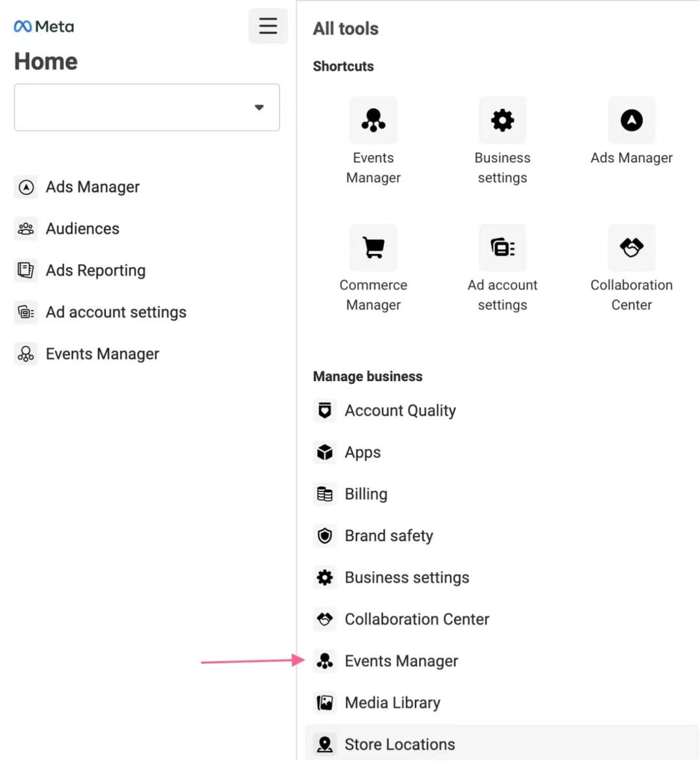Click the Commerce Manager cart icon
This screenshot has height=761, width=700.
point(373,248)
